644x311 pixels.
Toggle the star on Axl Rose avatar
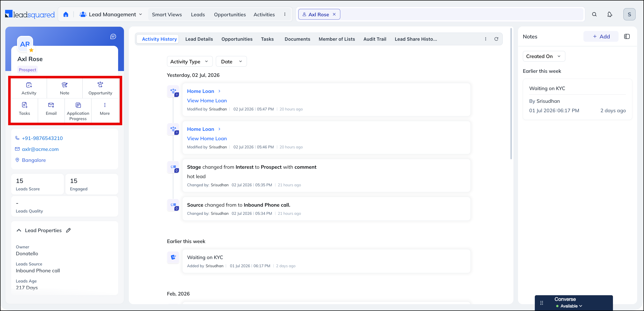point(31,50)
